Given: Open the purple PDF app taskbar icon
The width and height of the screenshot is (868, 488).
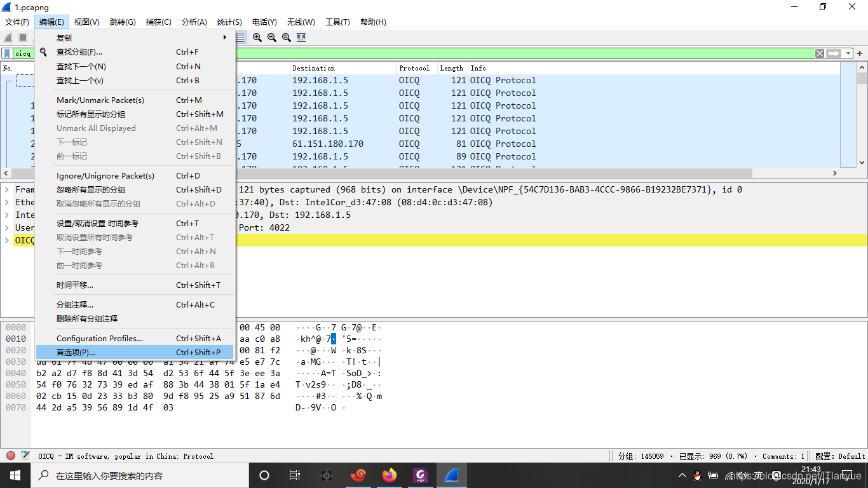Looking at the screenshot, I should click(x=420, y=475).
